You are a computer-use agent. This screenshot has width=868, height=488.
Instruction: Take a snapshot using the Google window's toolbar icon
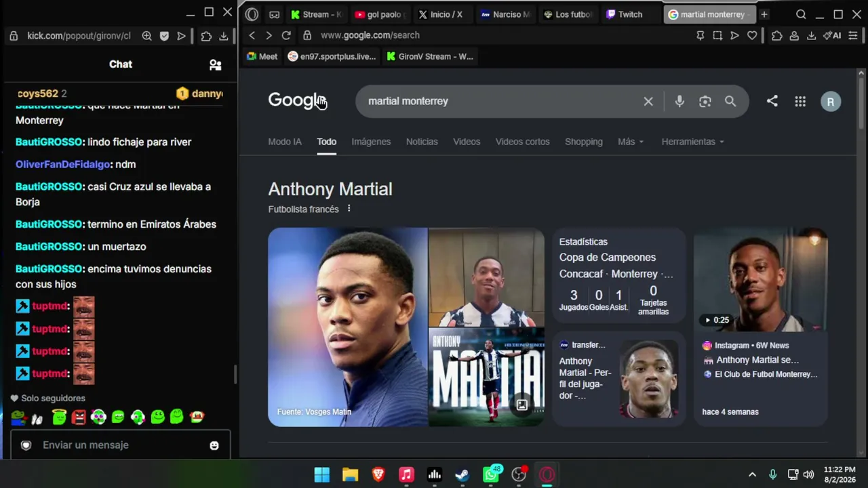coord(717,35)
